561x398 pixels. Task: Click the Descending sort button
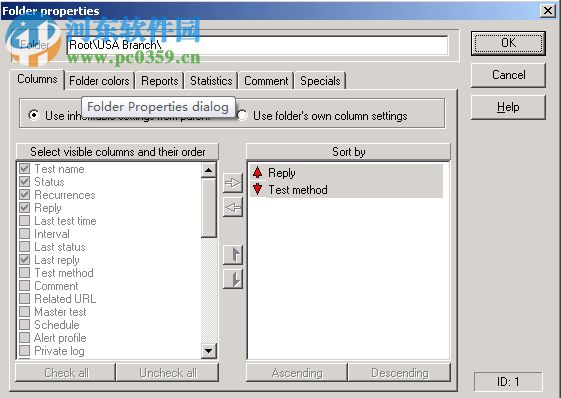(399, 373)
